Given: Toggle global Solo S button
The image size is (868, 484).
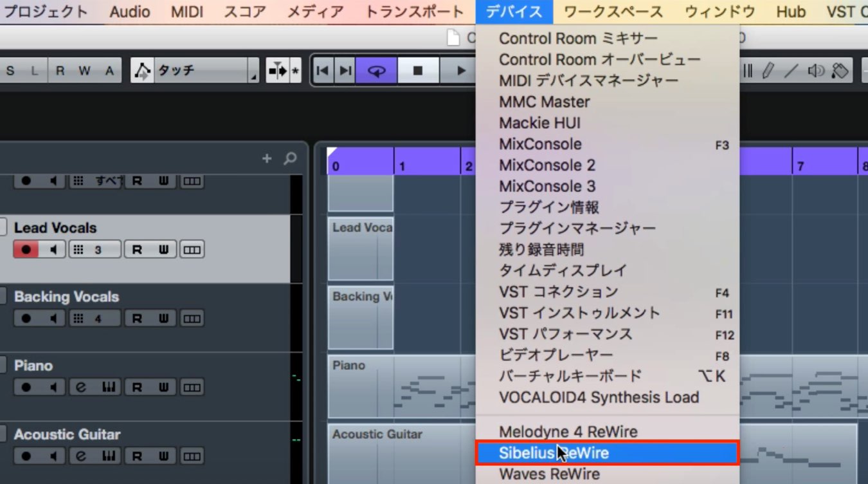Looking at the screenshot, I should (10, 71).
